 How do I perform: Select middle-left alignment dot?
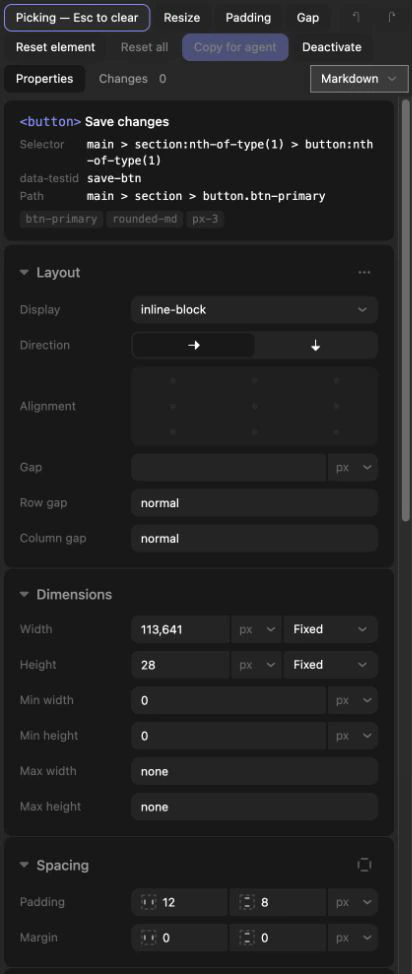[173, 406]
